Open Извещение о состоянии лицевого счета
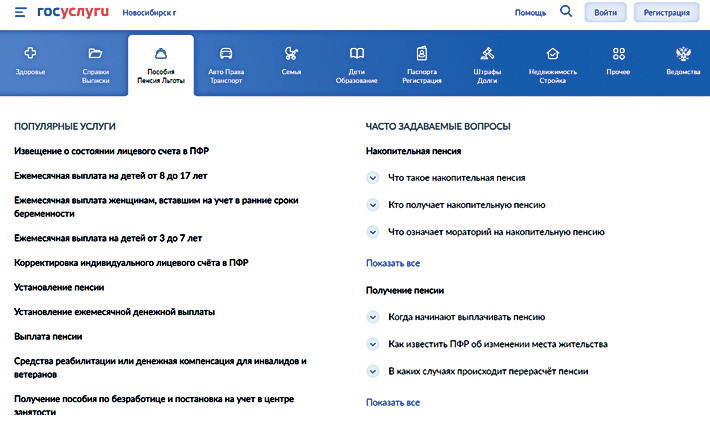This screenshot has width=710, height=440. point(111,151)
